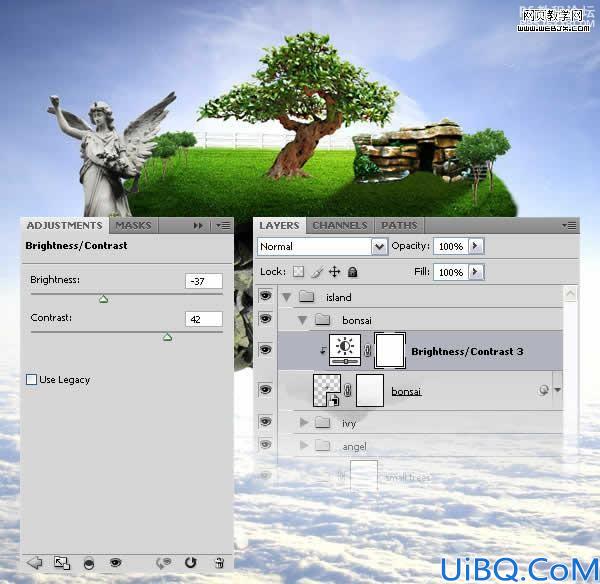Open the blend mode dropdown showing Normal
Viewport: 600px width, 584px height.
322,246
